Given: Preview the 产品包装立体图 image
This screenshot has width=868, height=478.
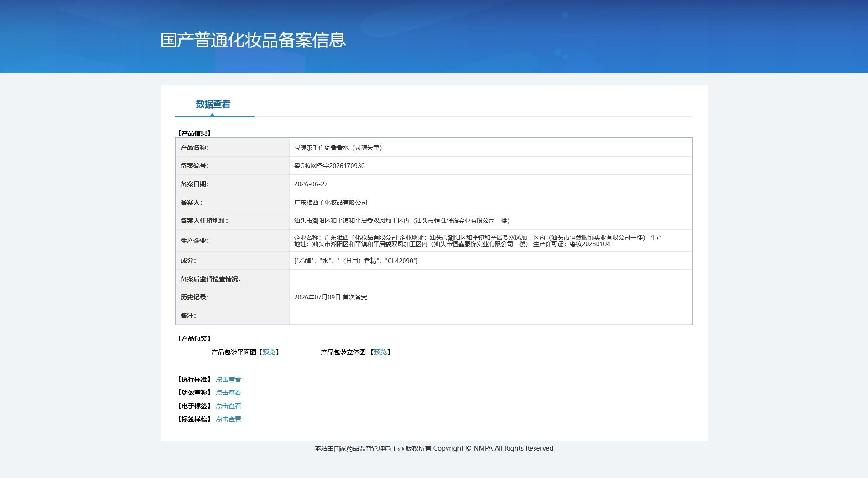Looking at the screenshot, I should (x=380, y=352).
